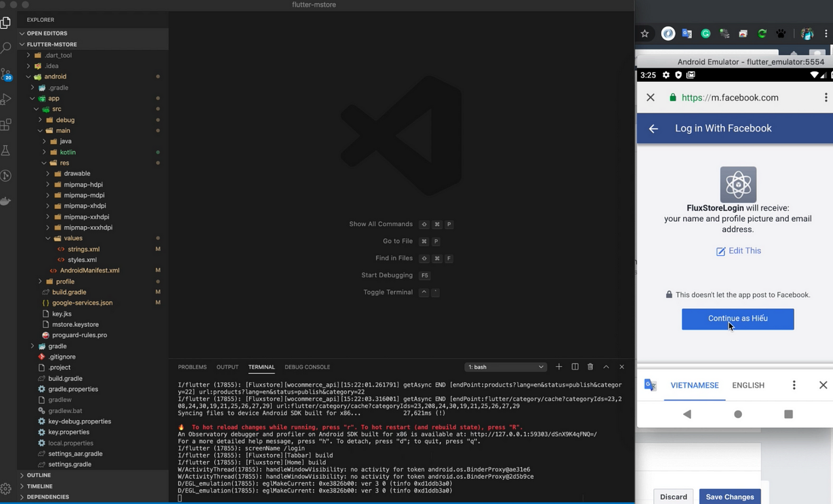Open the Search view in activity bar
Image resolution: width=833 pixels, height=504 pixels.
6,48
